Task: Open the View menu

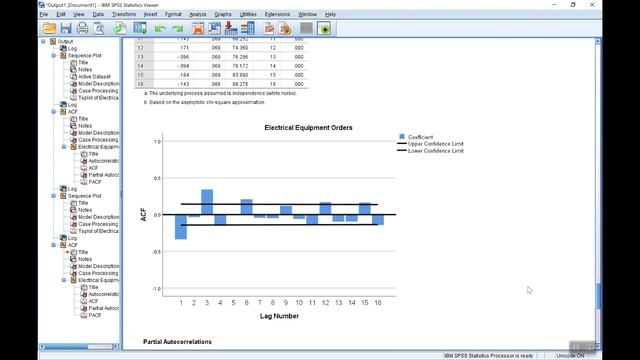Action: [78, 14]
